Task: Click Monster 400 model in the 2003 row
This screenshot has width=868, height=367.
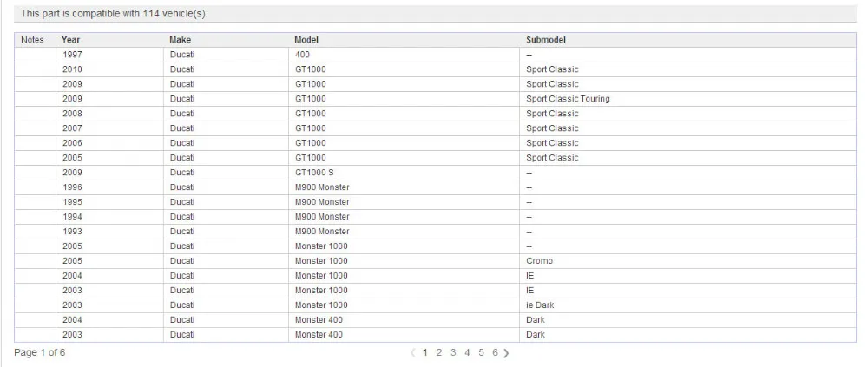Action: [x=319, y=334]
